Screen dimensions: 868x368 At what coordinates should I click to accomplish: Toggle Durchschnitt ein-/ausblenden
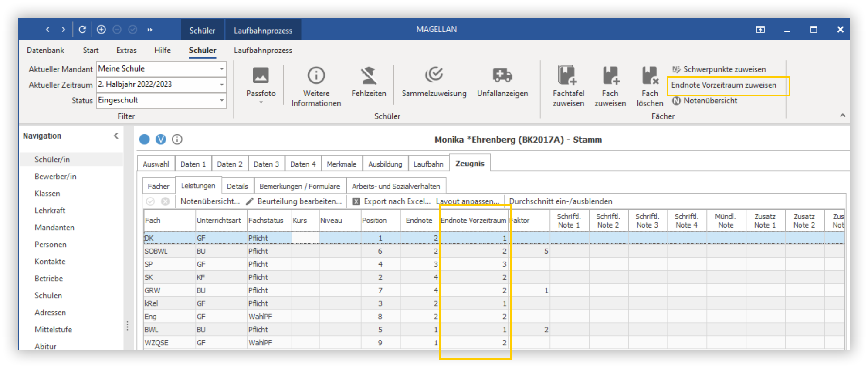[x=560, y=201]
